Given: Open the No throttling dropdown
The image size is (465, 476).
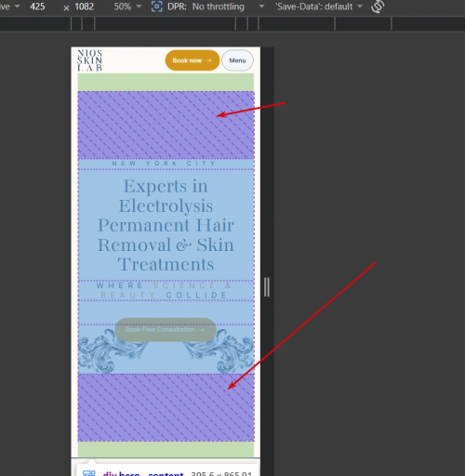Looking at the screenshot, I should [x=228, y=7].
